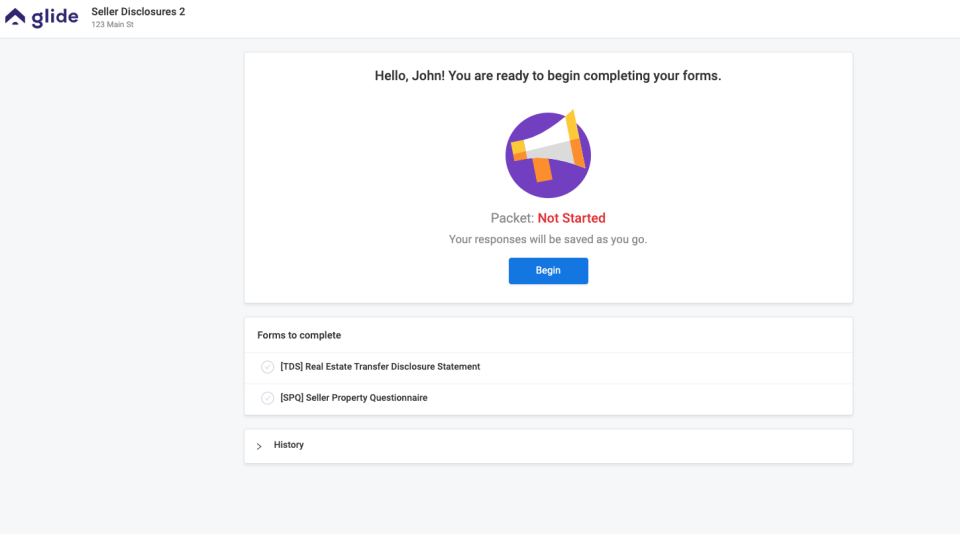Click the "Packet:" label text
This screenshot has height=534, width=960.
tap(512, 218)
